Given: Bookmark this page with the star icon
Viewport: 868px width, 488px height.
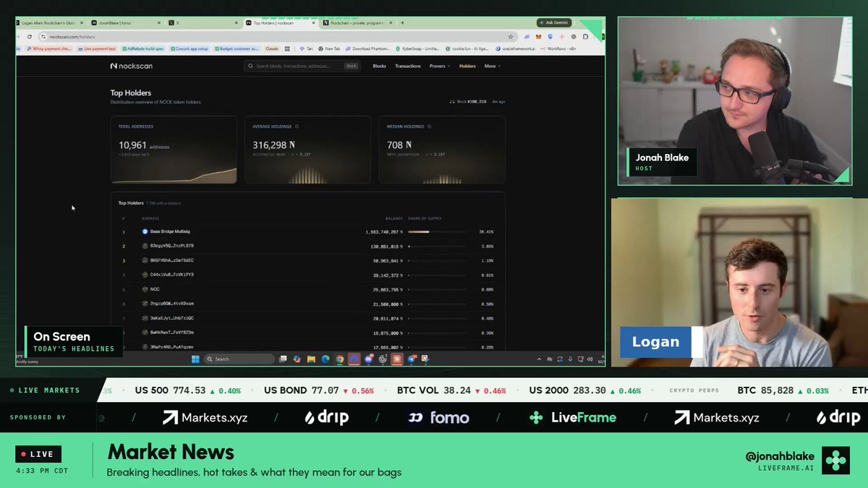Looking at the screenshot, I should pos(511,36).
